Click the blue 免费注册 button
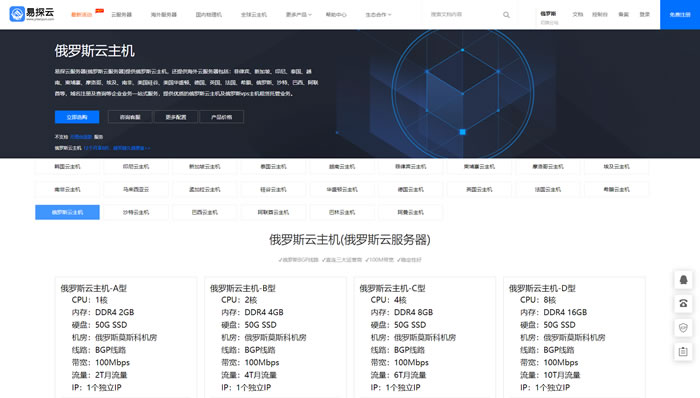 pyautogui.click(x=680, y=15)
